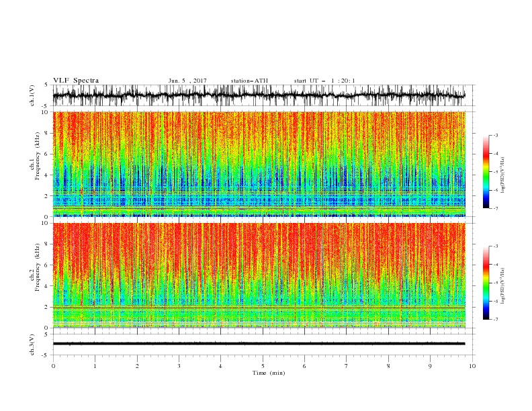The image size is (532, 411).
Task: Click the "0" tick on the time axis
Action: point(53,366)
